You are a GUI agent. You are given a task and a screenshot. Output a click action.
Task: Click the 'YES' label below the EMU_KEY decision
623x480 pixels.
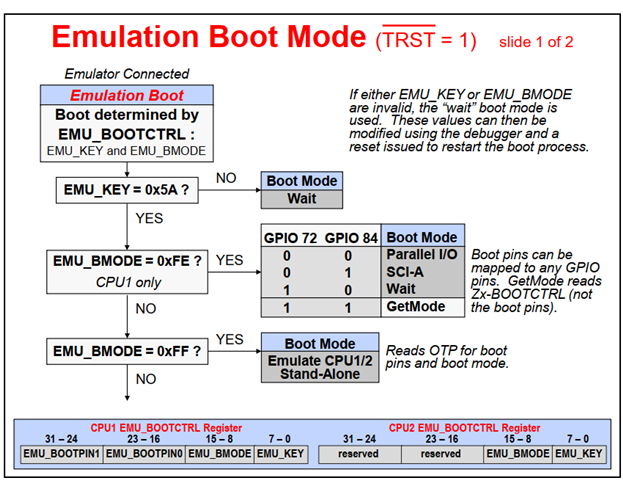(149, 219)
